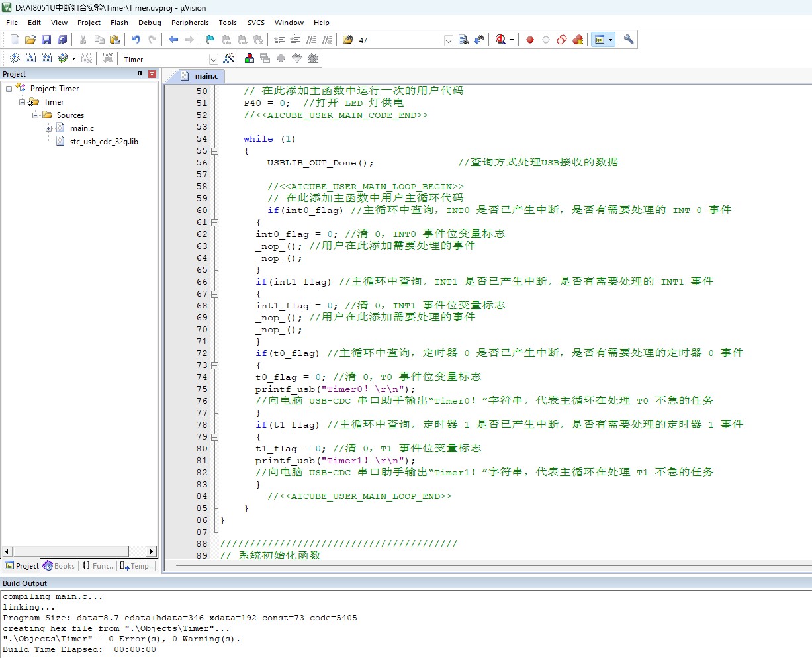The width and height of the screenshot is (812, 658).
Task: Click the Incremental Find binoculars icon
Action: coord(479,40)
